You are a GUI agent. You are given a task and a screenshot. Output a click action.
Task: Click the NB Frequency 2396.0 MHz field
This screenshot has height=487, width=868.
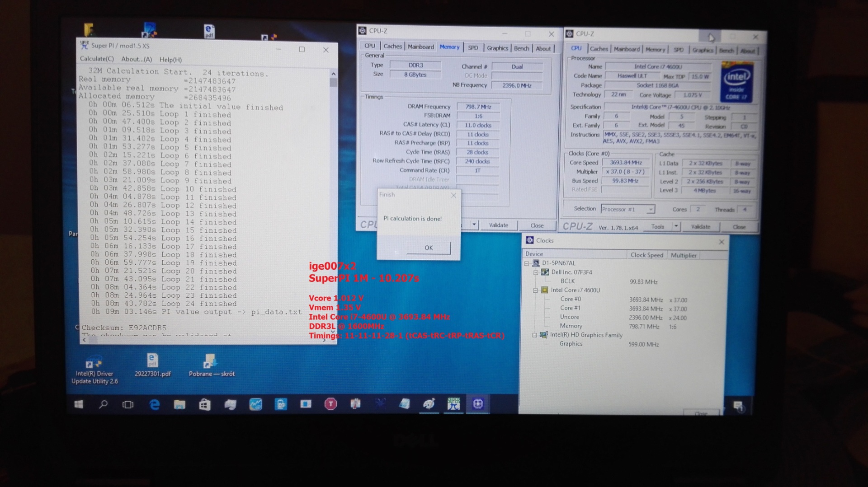click(517, 85)
